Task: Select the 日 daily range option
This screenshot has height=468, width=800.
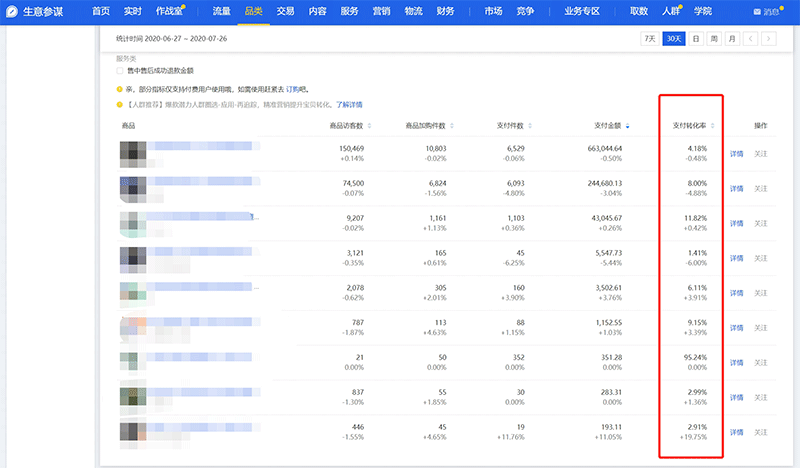Action: pos(695,39)
